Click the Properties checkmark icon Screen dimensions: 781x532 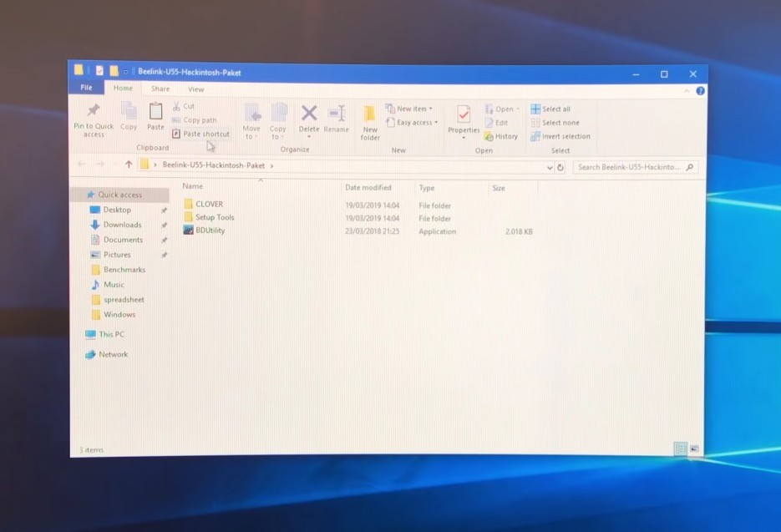click(464, 114)
